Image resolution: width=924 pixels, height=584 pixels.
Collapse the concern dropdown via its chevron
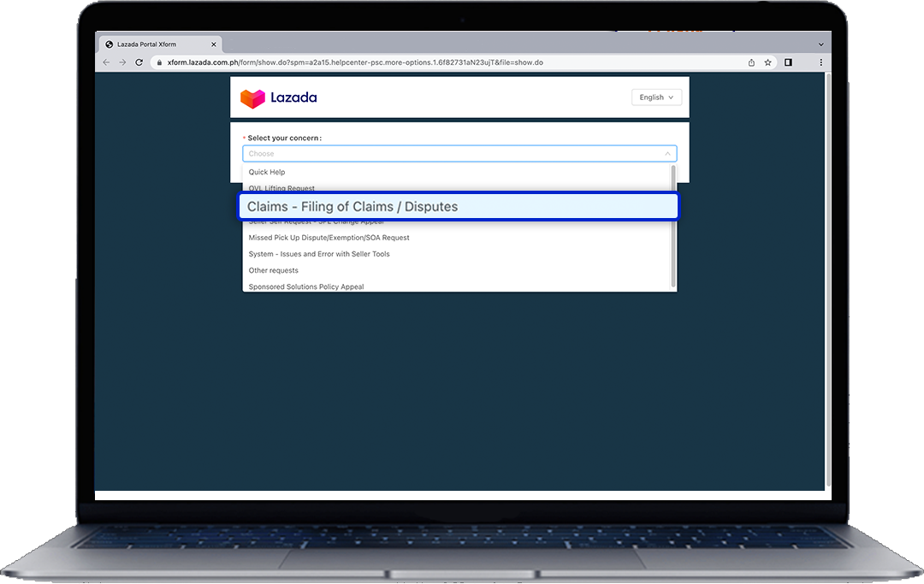(x=666, y=153)
